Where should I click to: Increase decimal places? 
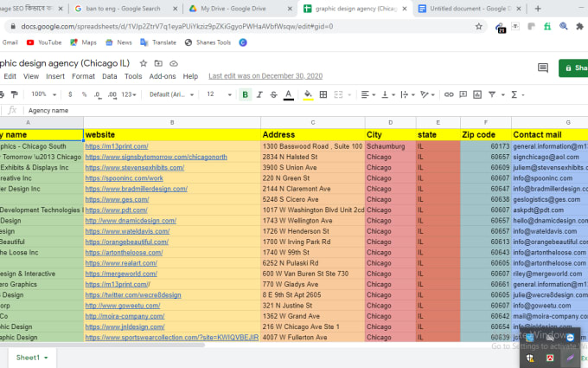tap(112, 94)
